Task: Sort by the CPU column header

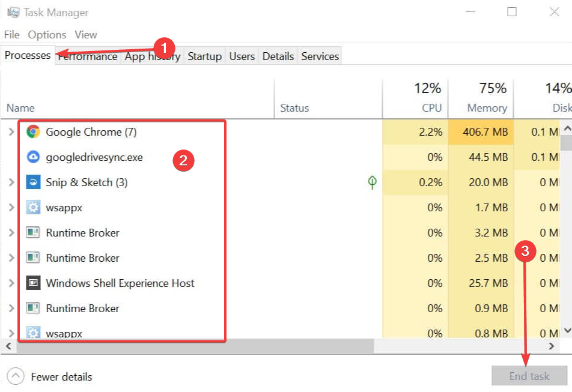Action: [x=415, y=98]
